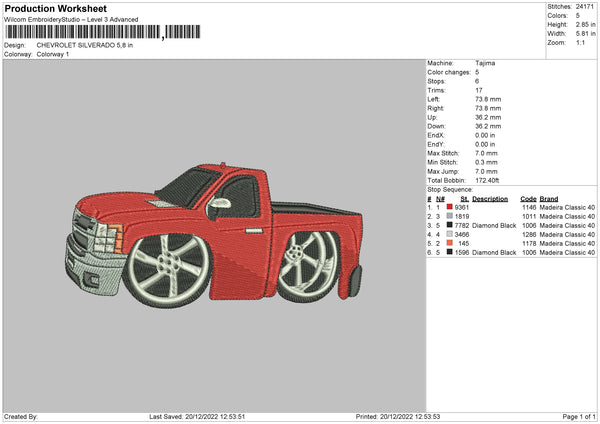Click the light swatch beside stitch count 3466

point(450,234)
